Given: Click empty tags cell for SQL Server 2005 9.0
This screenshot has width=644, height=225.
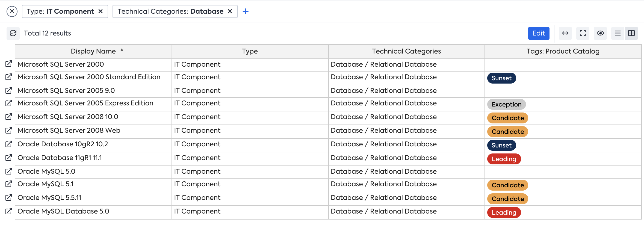Looking at the screenshot, I should point(563,91).
